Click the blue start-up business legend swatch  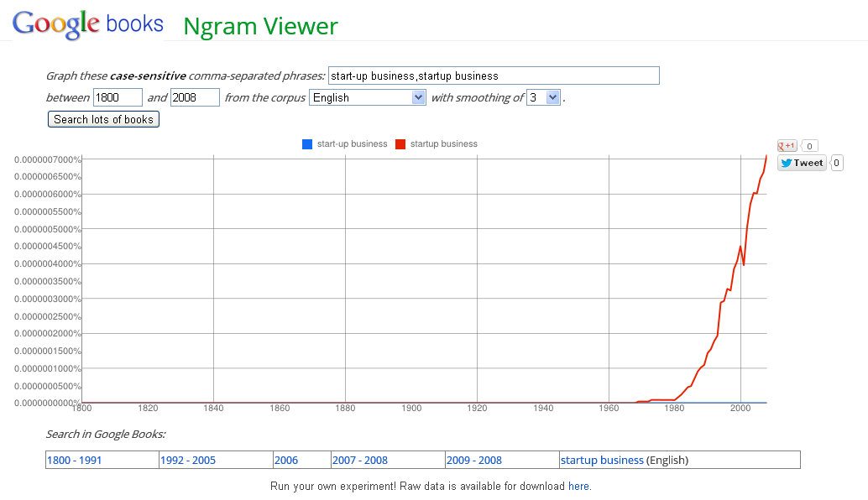point(307,144)
